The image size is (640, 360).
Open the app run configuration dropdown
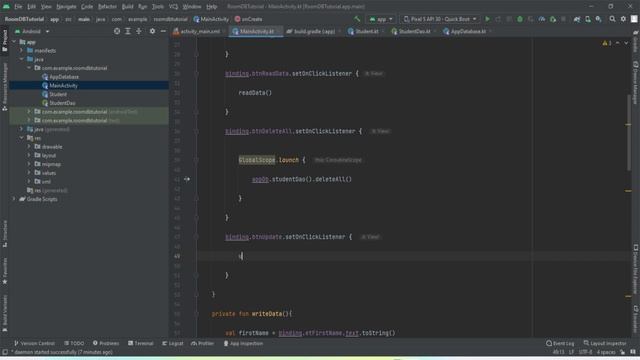pyautogui.click(x=381, y=19)
